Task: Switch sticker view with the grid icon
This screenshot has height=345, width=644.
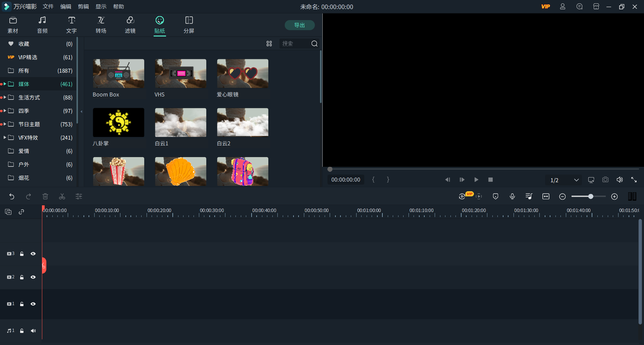Action: pos(269,44)
